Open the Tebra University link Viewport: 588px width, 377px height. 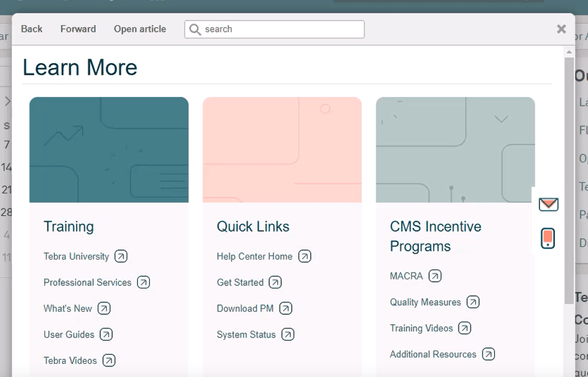76,256
